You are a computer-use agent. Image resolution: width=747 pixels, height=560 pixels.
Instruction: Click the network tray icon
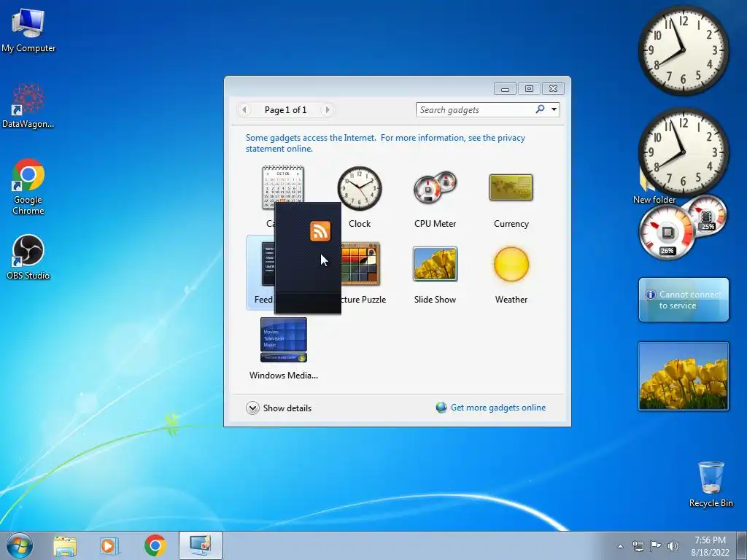[x=638, y=546]
